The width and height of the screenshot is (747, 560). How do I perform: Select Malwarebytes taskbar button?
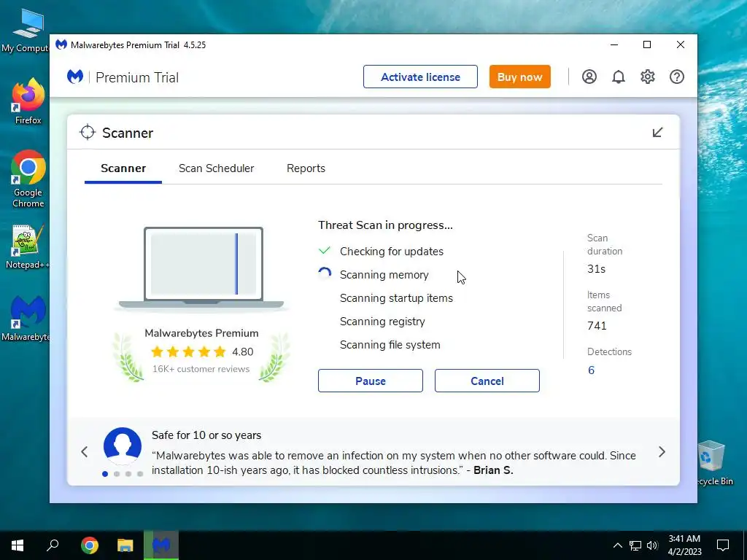tap(161, 545)
